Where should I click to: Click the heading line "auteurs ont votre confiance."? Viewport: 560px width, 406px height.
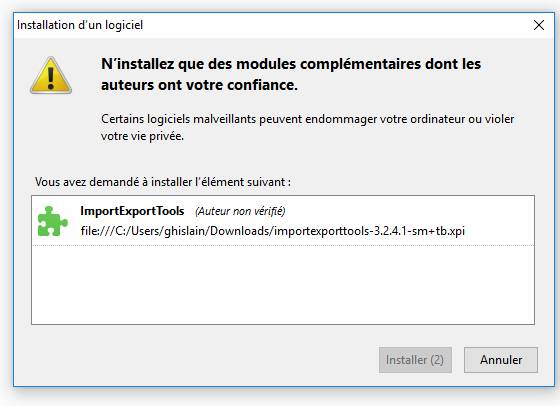199,85
